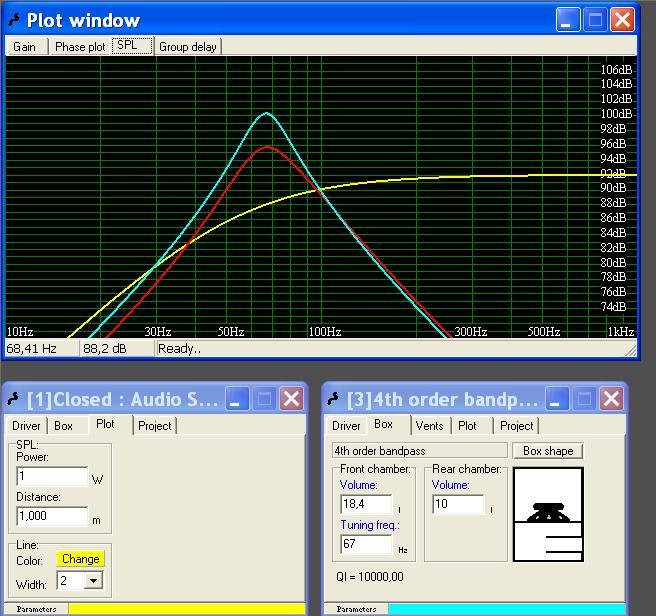Select the Group delay tab

tap(187, 46)
